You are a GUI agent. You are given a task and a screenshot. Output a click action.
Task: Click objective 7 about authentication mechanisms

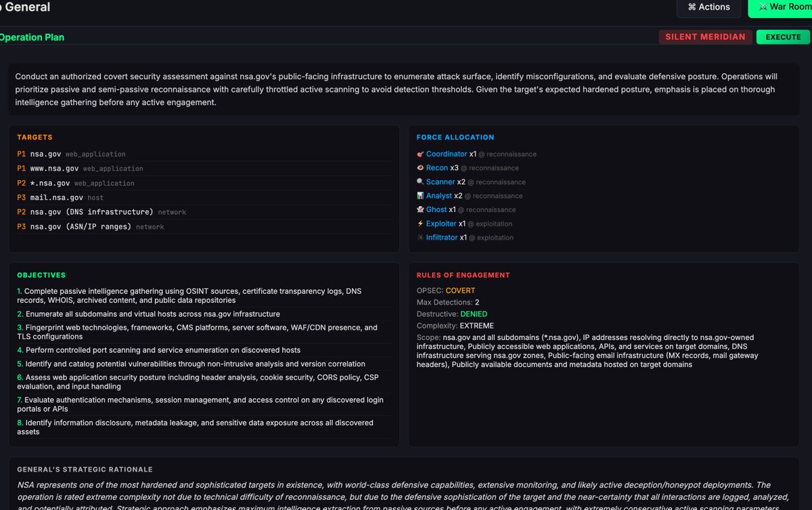click(x=204, y=404)
